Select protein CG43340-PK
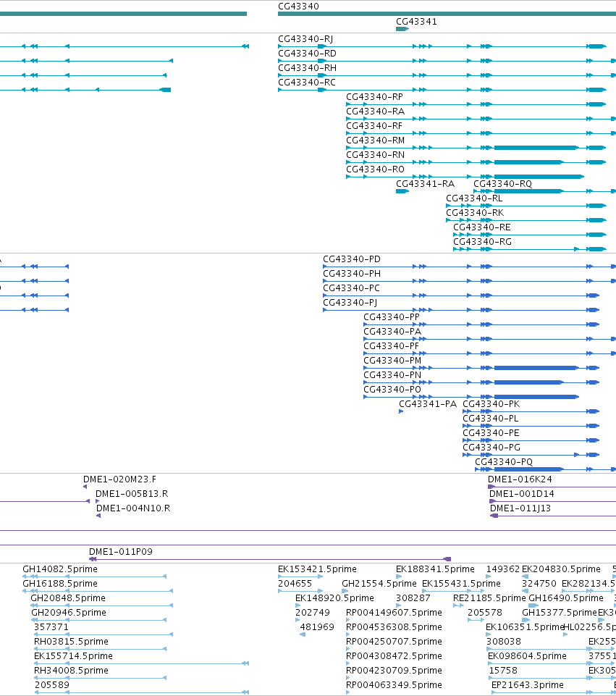Viewport: 616px width, 696px height. (491, 404)
